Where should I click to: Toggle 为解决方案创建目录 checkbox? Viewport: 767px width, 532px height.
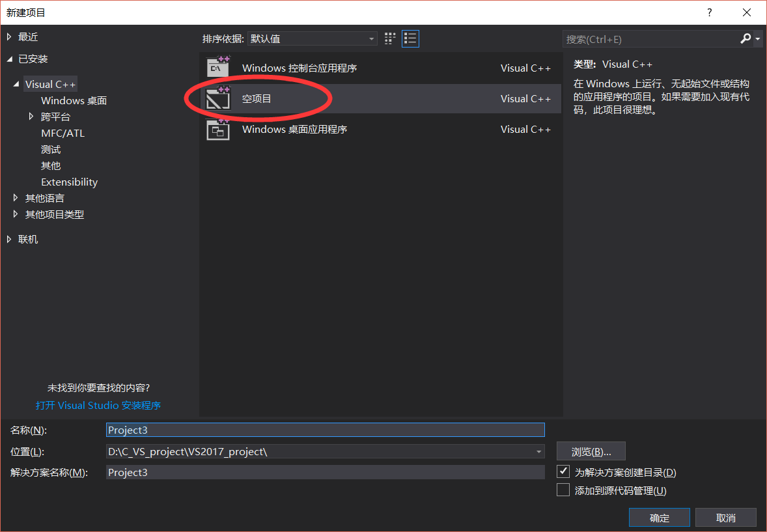563,472
